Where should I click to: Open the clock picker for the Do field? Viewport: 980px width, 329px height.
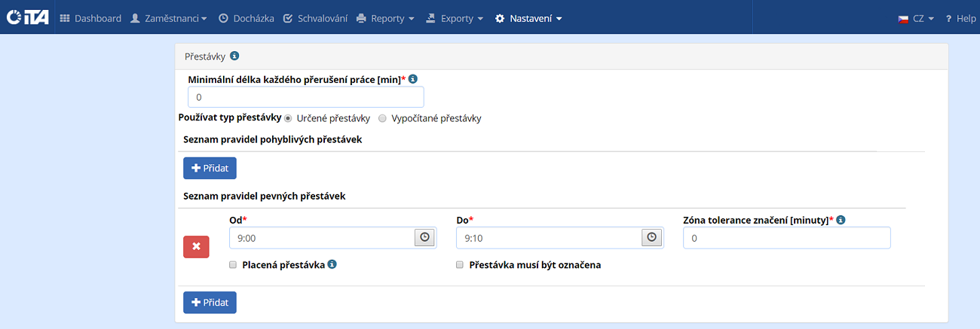pos(651,238)
